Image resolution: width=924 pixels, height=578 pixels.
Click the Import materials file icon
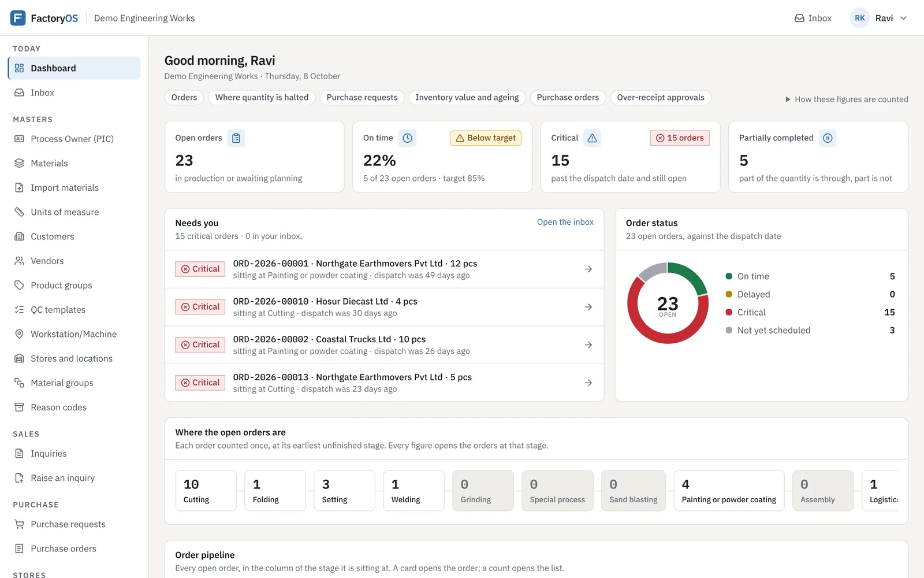tap(19, 187)
